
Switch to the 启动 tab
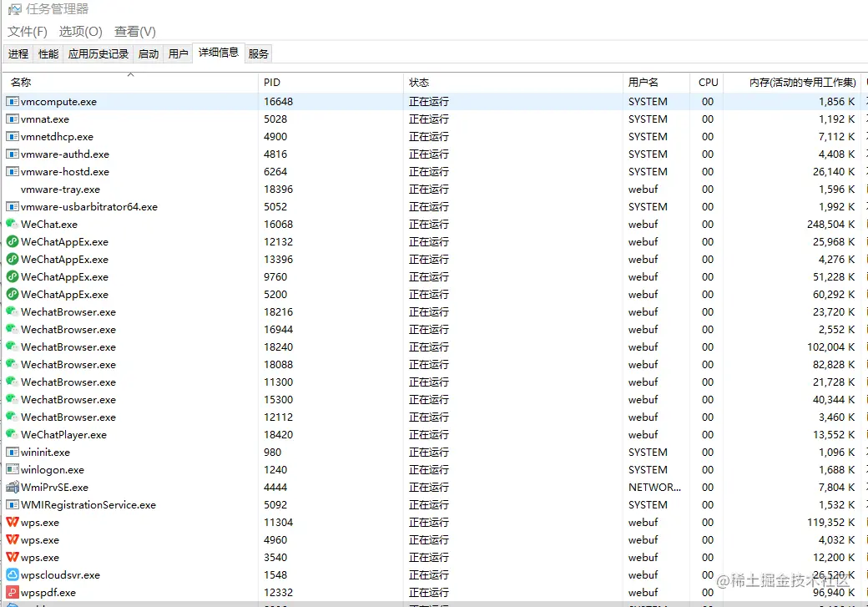[149, 53]
